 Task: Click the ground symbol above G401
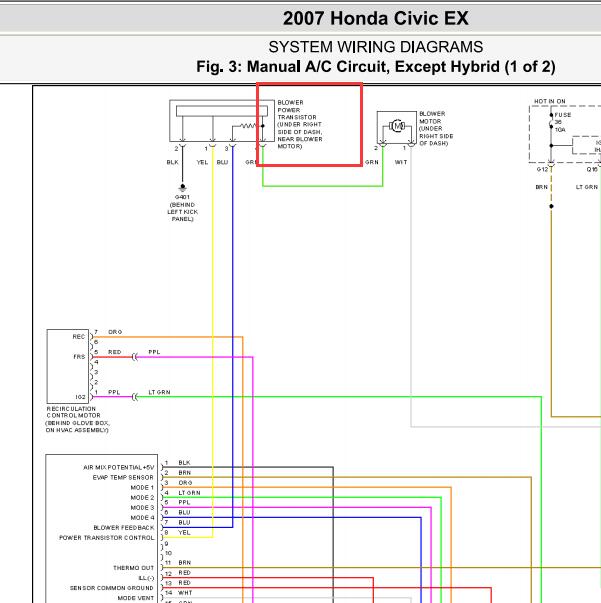tap(183, 188)
